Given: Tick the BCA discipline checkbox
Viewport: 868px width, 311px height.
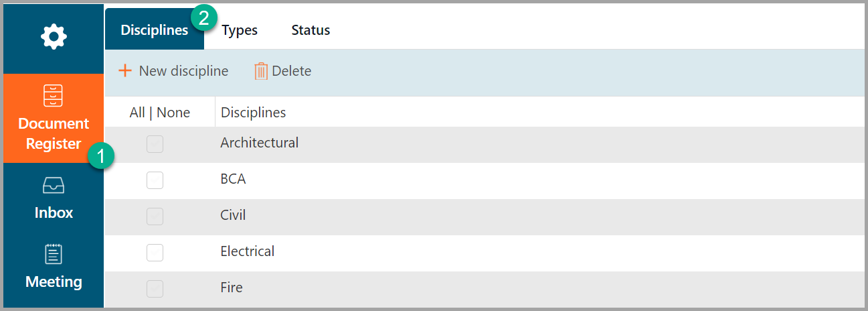Looking at the screenshot, I should tap(155, 180).
